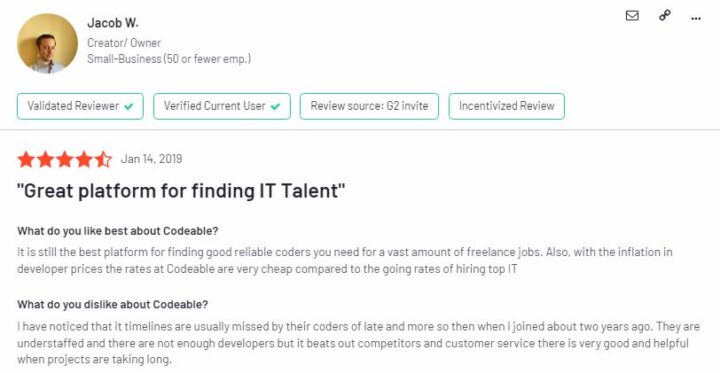
Task: Click the Jan 14, 2019 review date
Action: (152, 159)
